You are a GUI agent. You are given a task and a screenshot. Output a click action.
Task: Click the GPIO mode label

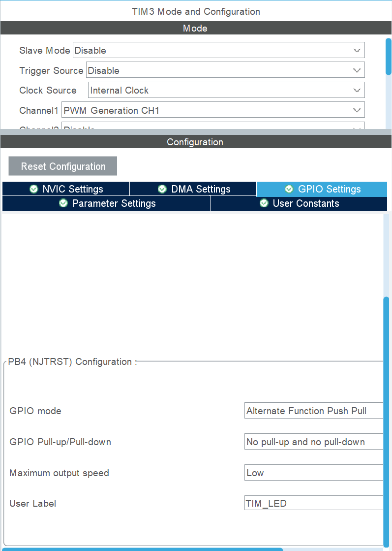tap(35, 411)
